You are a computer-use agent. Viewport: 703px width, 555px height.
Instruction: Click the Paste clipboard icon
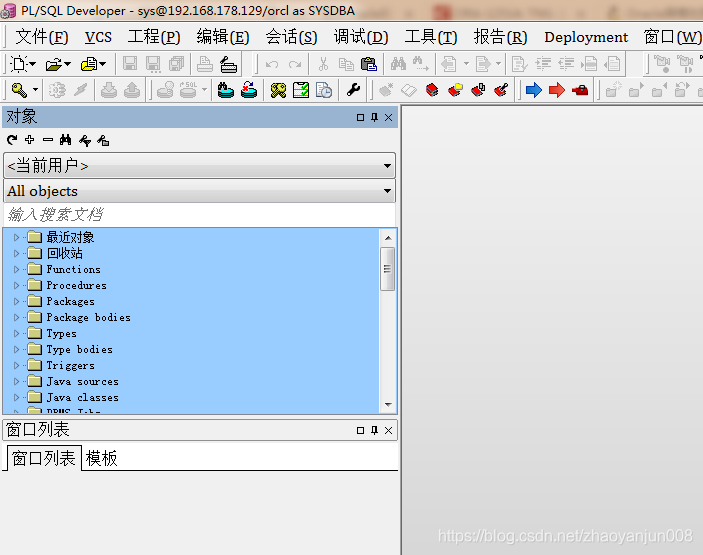[x=369, y=64]
